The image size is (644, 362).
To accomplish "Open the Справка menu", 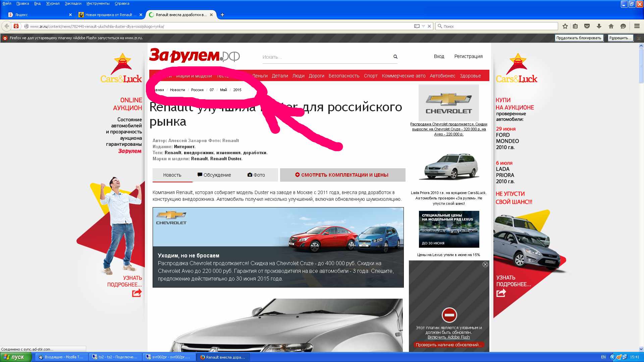I will 122,3.
